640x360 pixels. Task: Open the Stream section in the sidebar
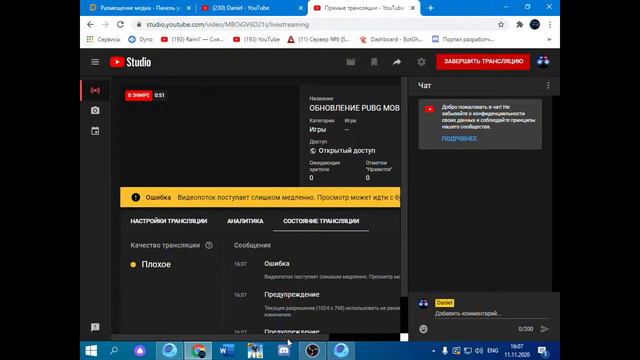95,90
